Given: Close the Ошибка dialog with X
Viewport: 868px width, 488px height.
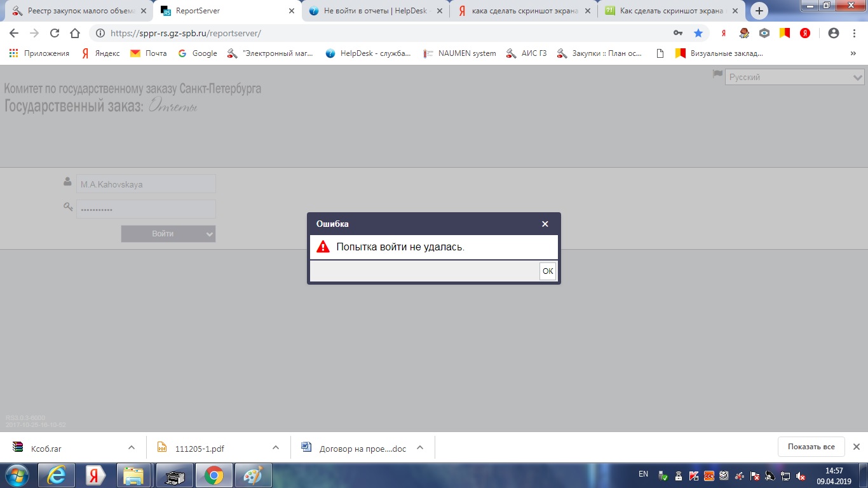Looking at the screenshot, I should click(x=545, y=224).
